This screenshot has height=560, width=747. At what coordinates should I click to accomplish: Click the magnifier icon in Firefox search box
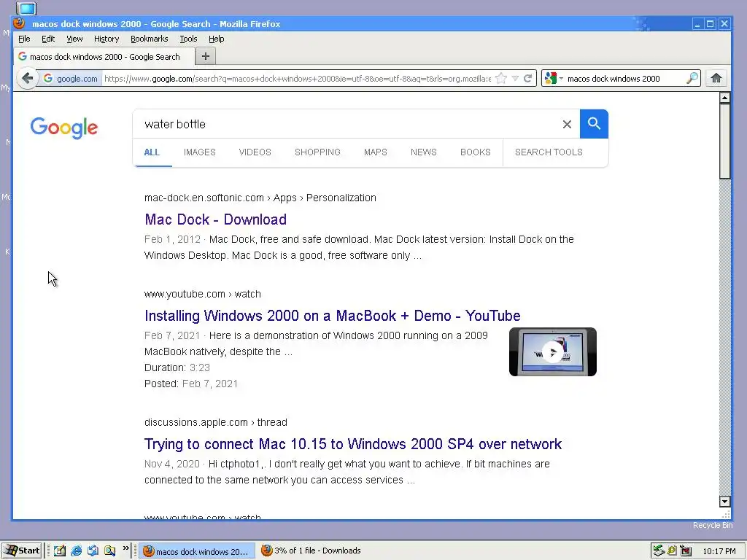[692, 78]
